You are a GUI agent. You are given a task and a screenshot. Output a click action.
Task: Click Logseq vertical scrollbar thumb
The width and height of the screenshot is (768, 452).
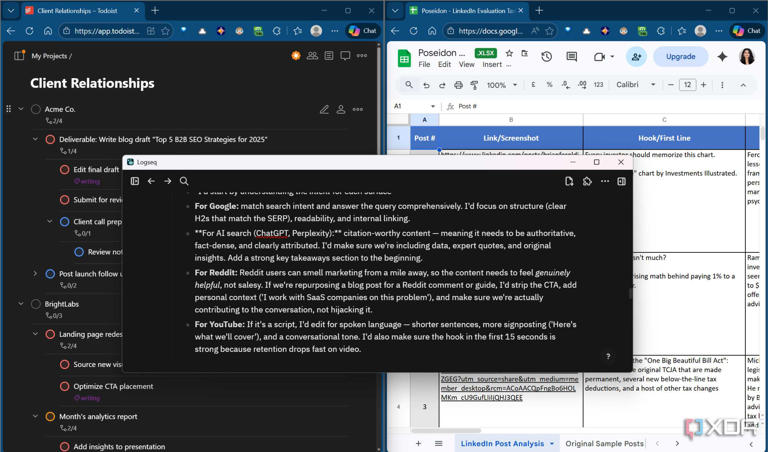[630, 294]
